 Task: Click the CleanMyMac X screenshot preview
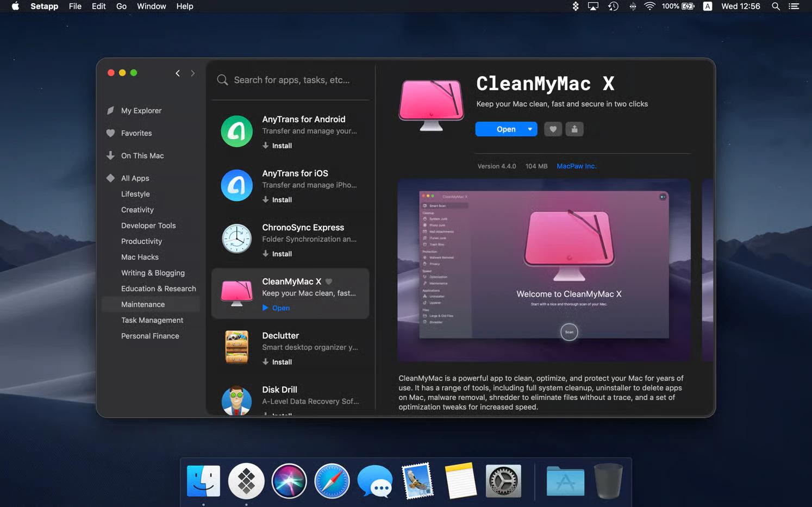click(544, 270)
